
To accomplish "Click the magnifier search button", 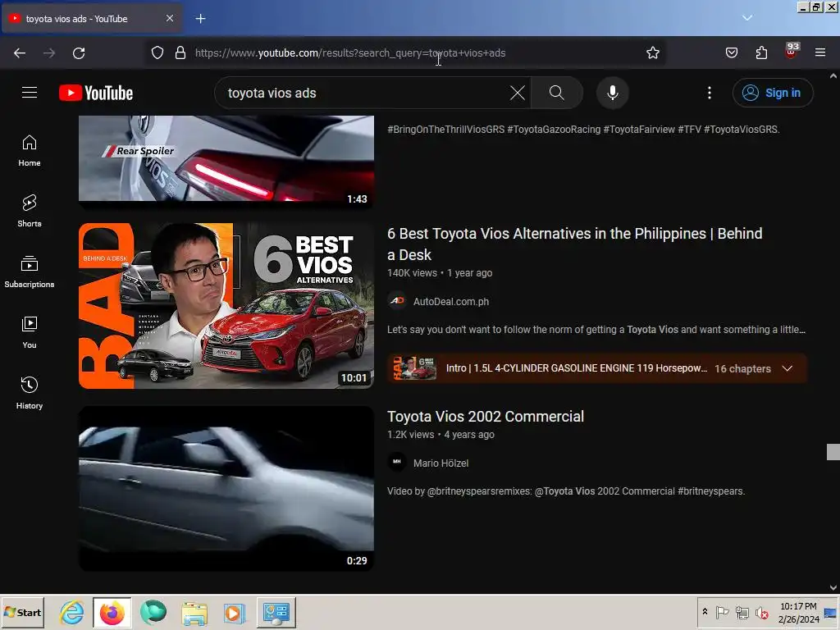I will click(x=557, y=93).
